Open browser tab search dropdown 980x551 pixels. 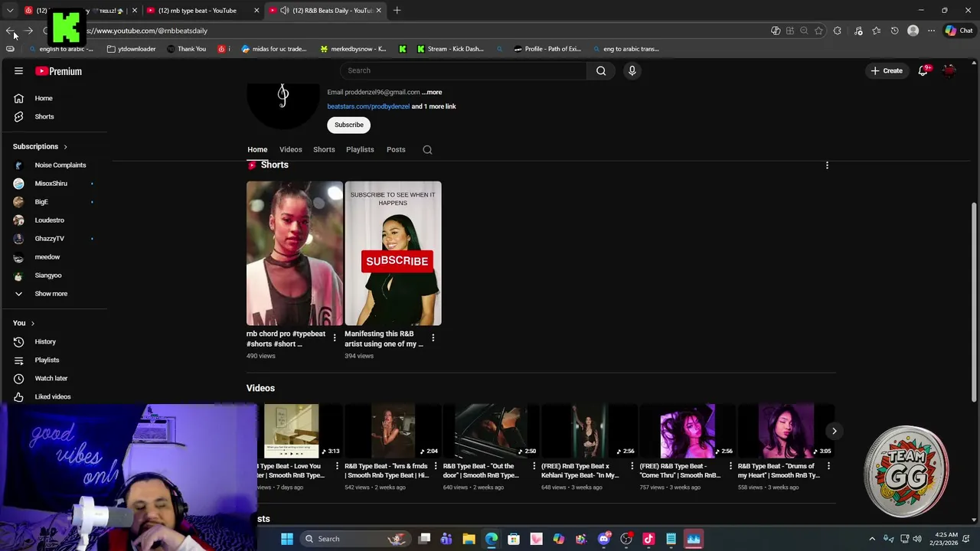(x=10, y=10)
